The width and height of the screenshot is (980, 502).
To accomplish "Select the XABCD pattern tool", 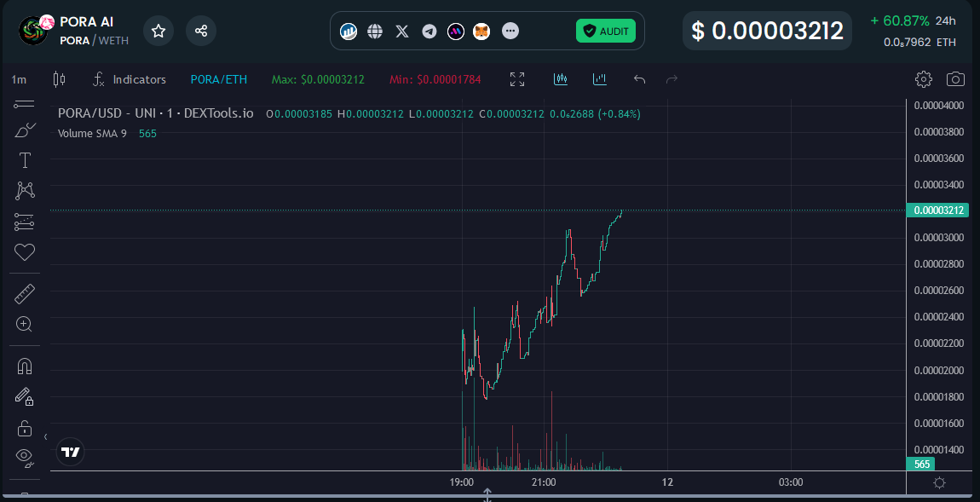I will (25, 191).
